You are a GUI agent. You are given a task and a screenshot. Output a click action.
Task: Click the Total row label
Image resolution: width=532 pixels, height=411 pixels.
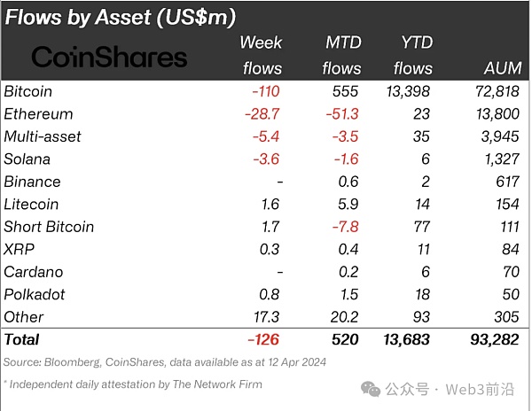[x=21, y=339]
